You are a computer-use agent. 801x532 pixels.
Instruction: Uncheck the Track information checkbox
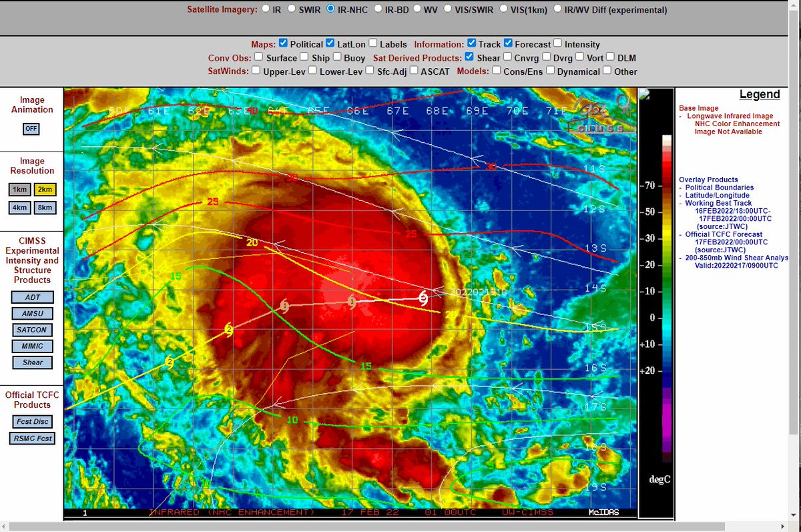pyautogui.click(x=472, y=43)
